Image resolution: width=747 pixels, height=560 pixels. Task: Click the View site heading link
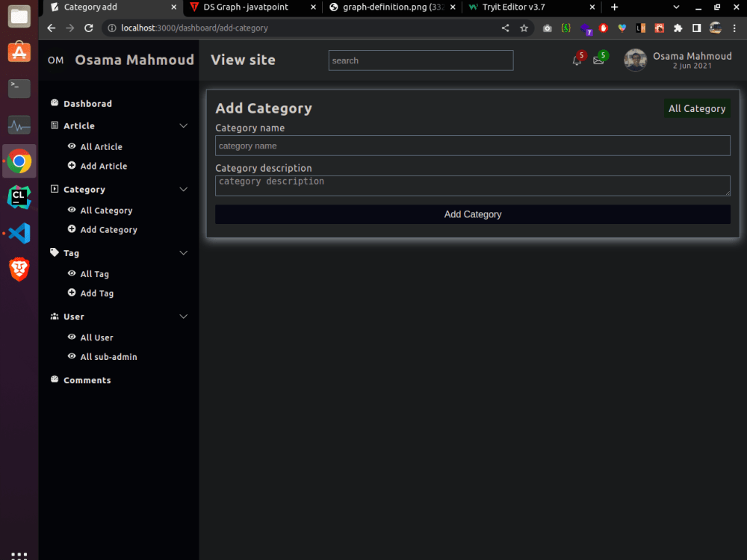243,60
